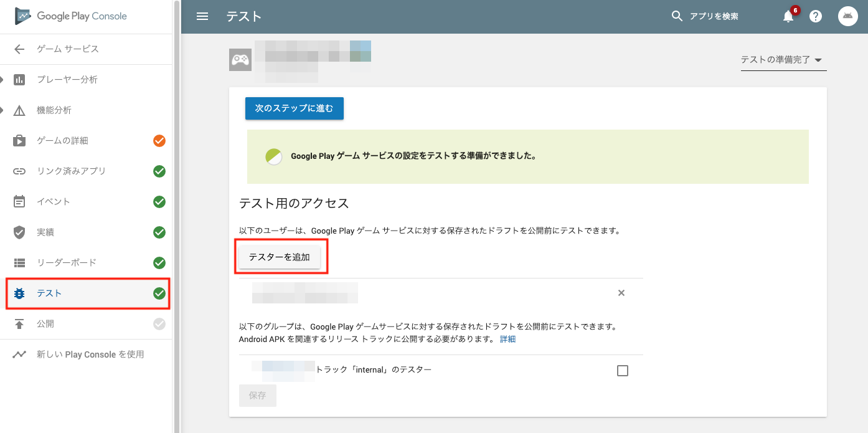Click the ゲームの詳細 briefcase icon

(19, 141)
